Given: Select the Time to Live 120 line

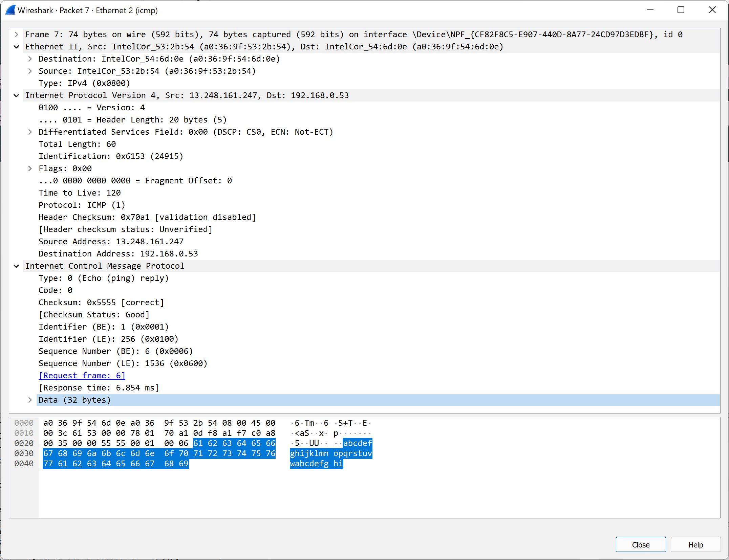Looking at the screenshot, I should click(x=79, y=193).
